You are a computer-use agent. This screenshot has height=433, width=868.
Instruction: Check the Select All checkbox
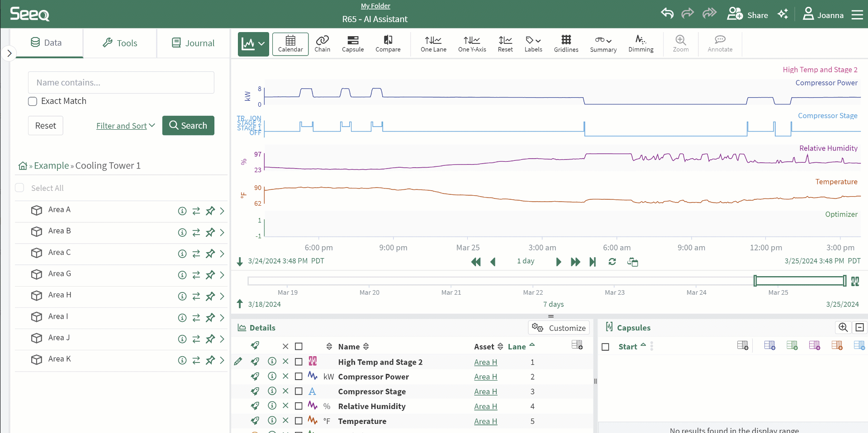coord(19,188)
